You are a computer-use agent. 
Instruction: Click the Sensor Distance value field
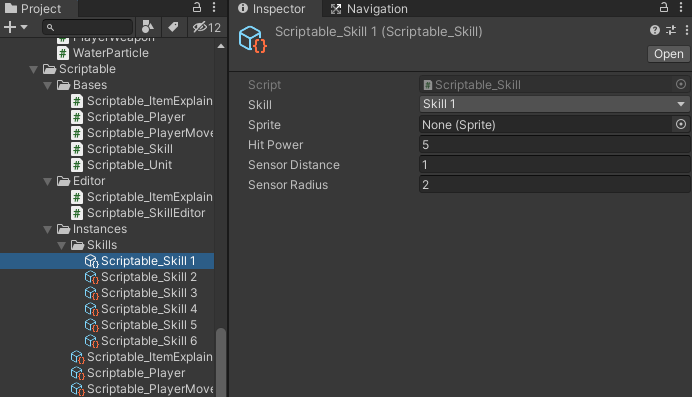click(554, 165)
